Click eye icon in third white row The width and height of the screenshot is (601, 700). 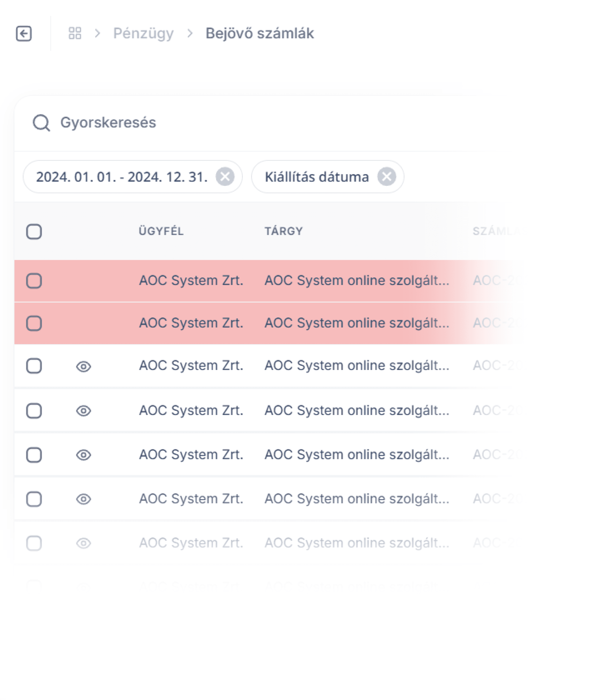[x=83, y=455]
